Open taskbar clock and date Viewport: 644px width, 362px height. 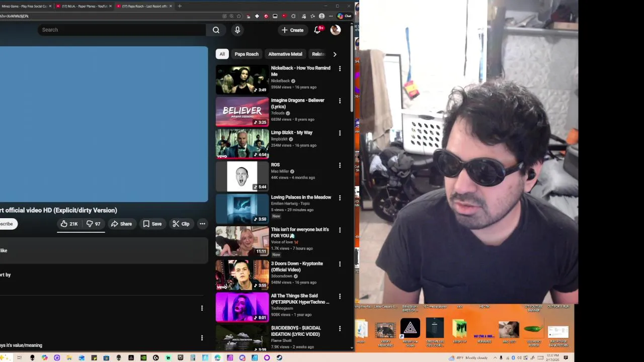[x=552, y=357]
